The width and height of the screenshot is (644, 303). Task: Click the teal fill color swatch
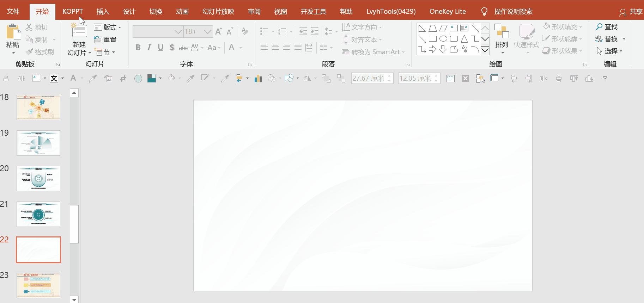tap(152, 78)
